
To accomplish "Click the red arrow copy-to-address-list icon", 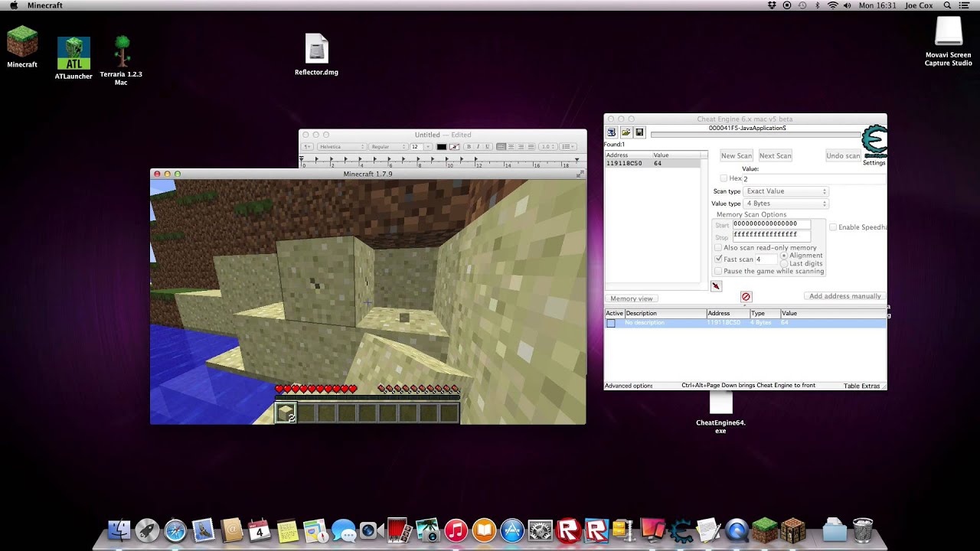I will [x=716, y=286].
